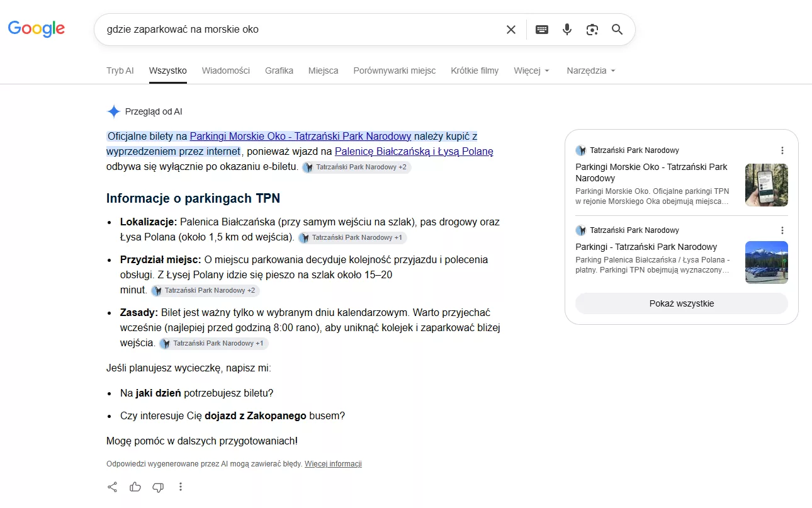Click Pokaż wszystkie button
Image resolution: width=812 pixels, height=508 pixels.
click(682, 303)
